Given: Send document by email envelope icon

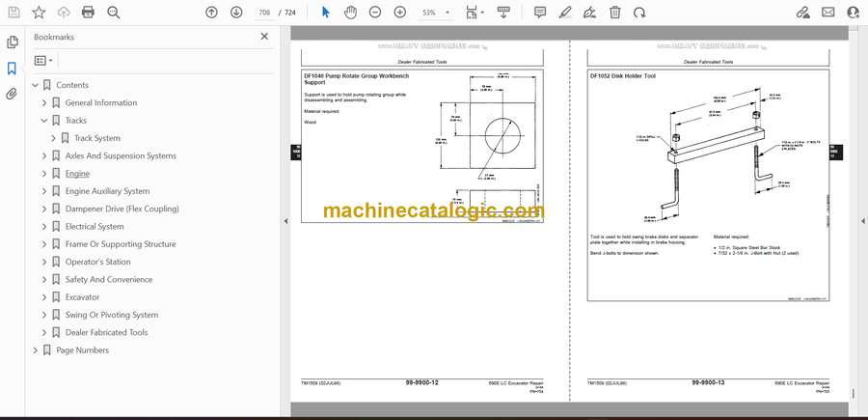Looking at the screenshot, I should [828, 13].
